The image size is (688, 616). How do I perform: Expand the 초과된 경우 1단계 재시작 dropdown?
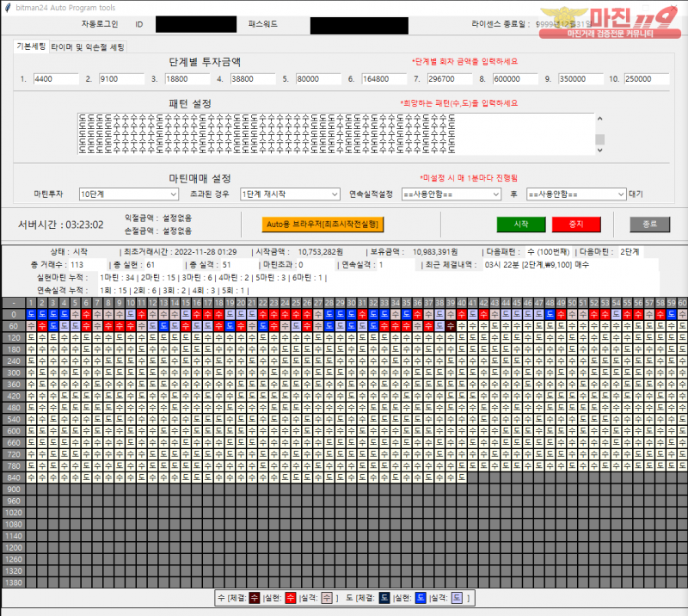290,194
